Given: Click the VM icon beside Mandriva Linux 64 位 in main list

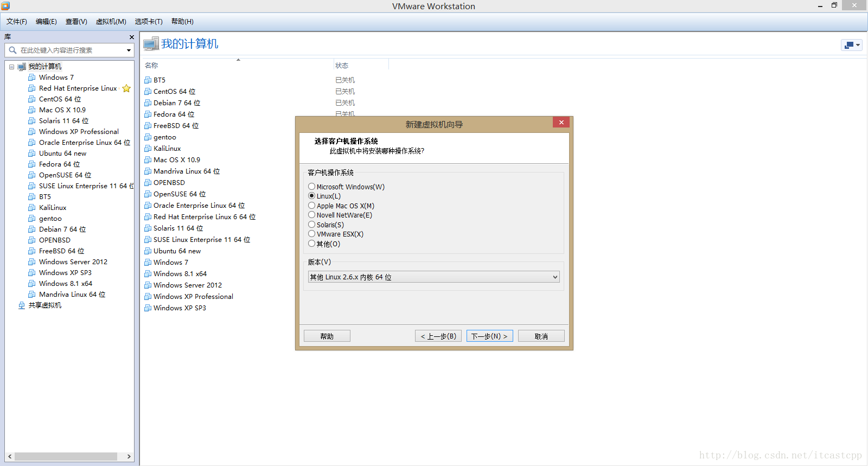Looking at the screenshot, I should click(148, 171).
